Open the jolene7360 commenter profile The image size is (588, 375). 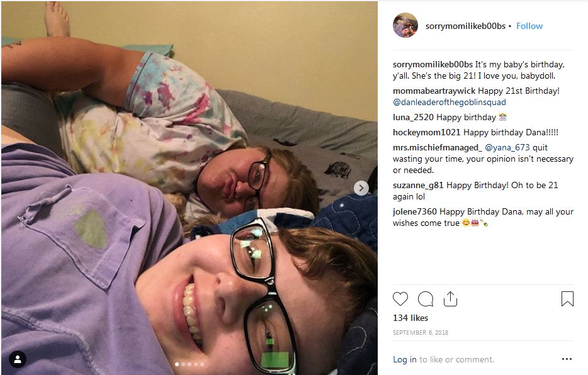click(x=415, y=211)
